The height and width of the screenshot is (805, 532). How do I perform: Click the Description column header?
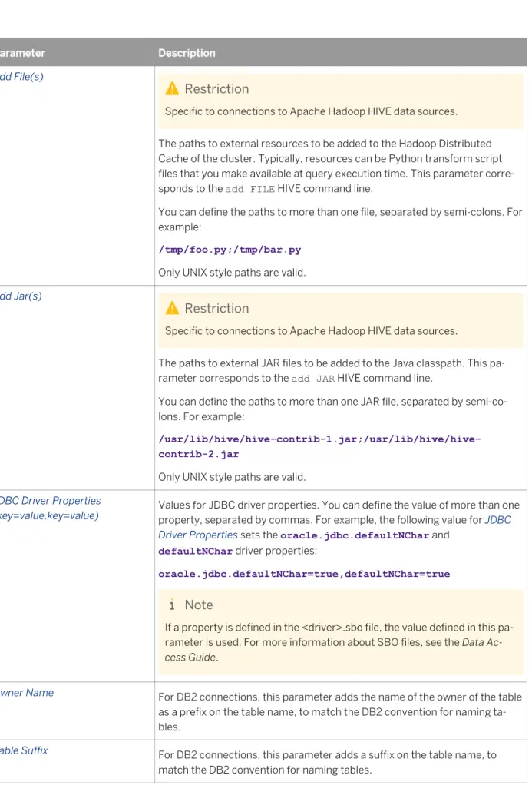pyautogui.click(x=187, y=53)
